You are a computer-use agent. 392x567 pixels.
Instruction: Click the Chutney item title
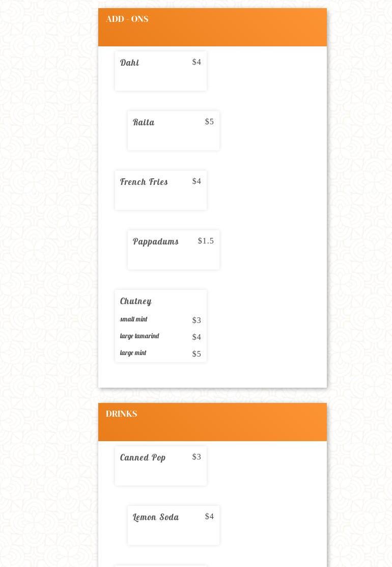136,301
